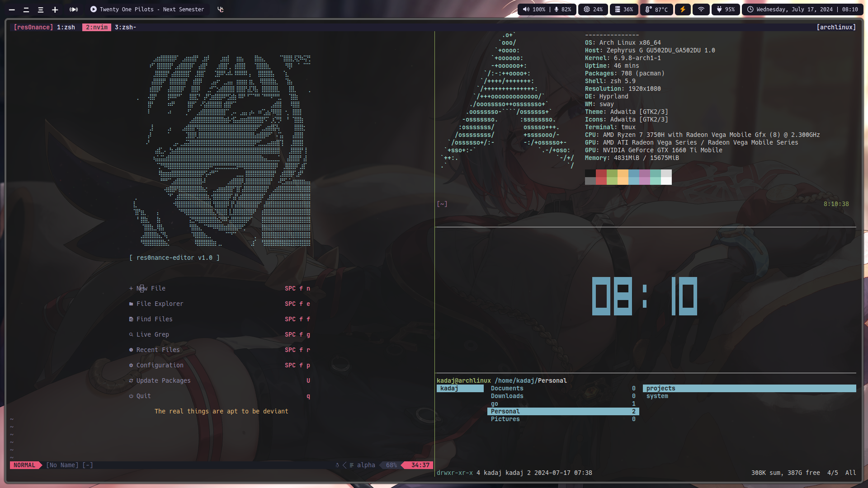Click the CPU usage chip icon
The image size is (868, 488).
click(x=587, y=9)
